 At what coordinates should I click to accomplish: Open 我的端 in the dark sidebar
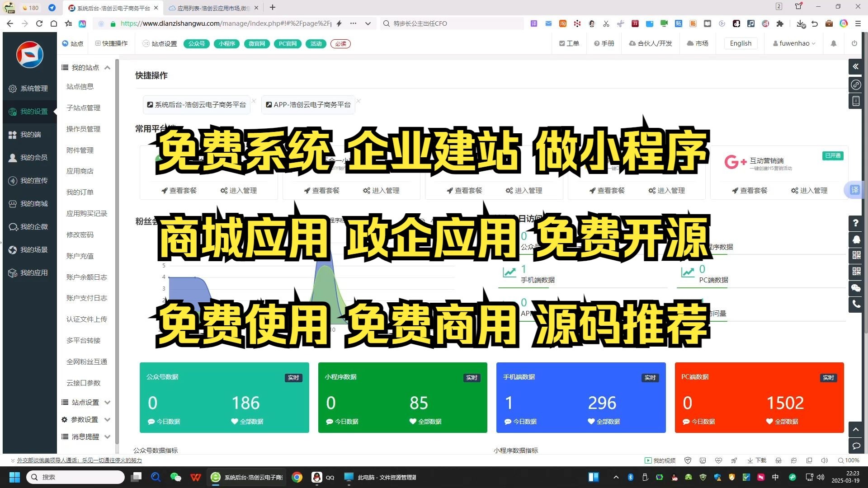pyautogui.click(x=25, y=135)
